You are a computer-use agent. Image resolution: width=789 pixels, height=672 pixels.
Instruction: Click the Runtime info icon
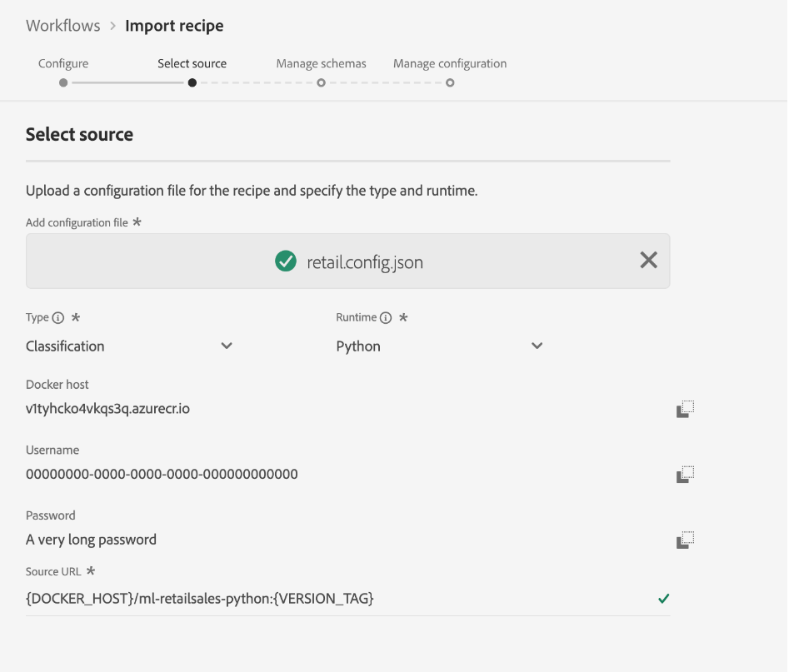click(x=386, y=318)
